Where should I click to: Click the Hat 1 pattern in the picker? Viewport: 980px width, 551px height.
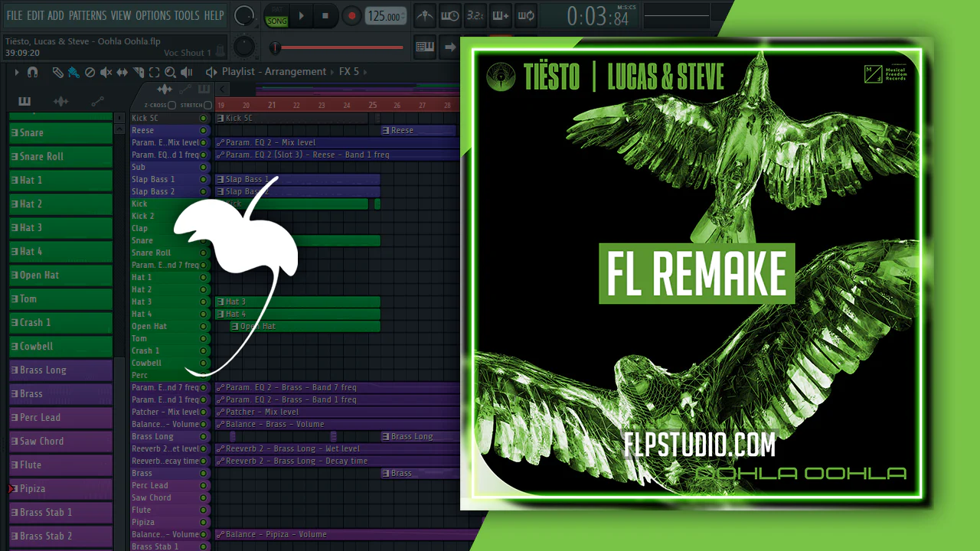tap(60, 181)
